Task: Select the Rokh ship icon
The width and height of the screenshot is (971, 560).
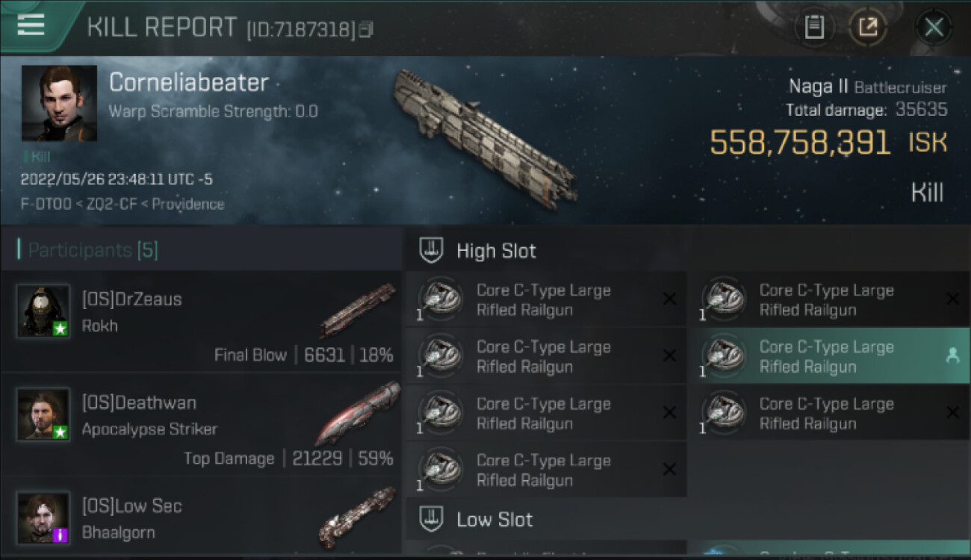Action: 358,310
